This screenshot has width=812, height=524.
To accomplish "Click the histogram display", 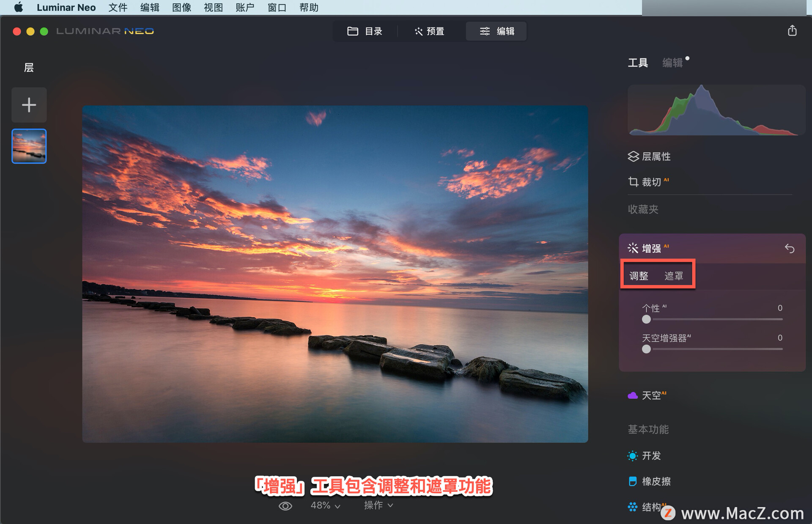I will [716, 110].
